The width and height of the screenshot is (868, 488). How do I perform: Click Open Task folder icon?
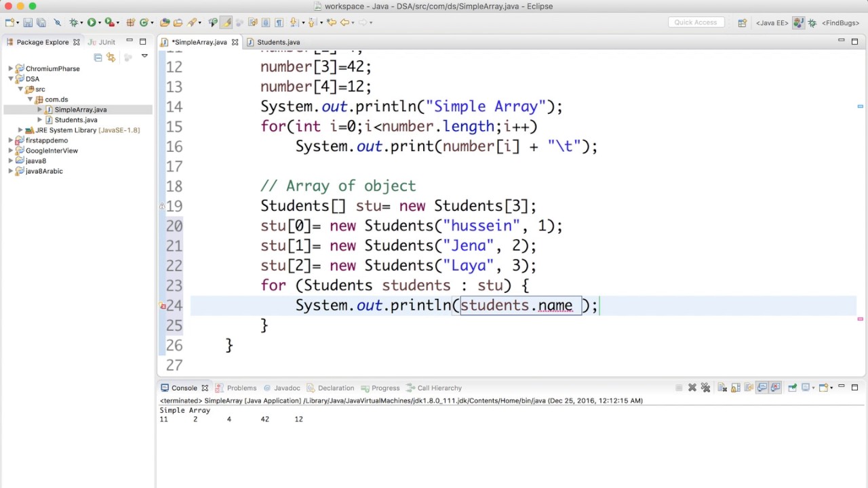point(178,22)
